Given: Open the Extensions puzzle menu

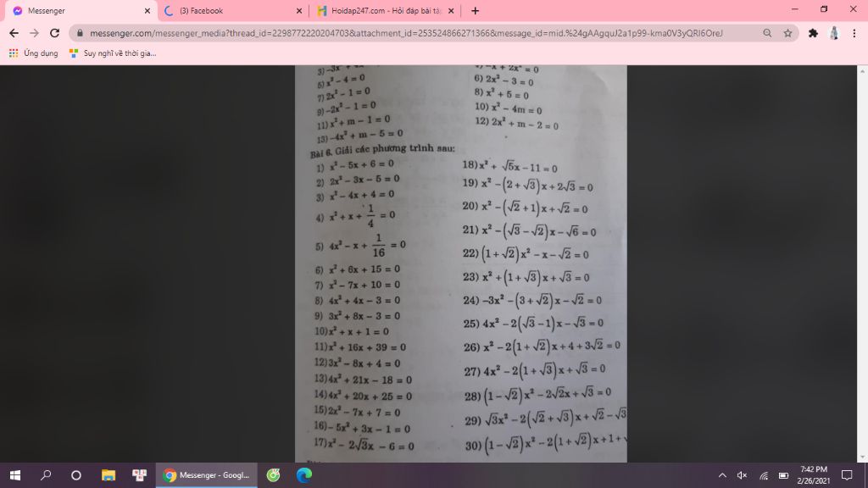Looking at the screenshot, I should coord(813,33).
